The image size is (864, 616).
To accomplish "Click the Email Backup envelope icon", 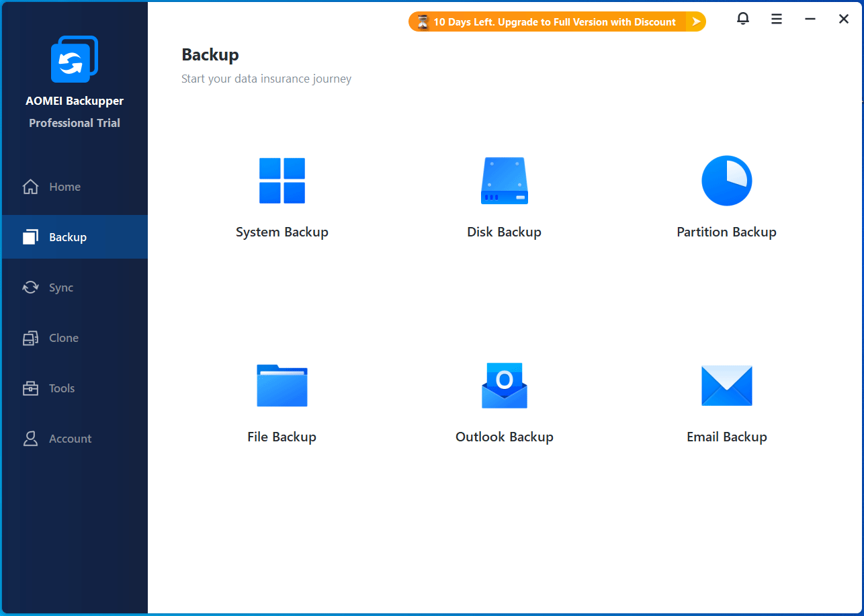I will tap(727, 386).
